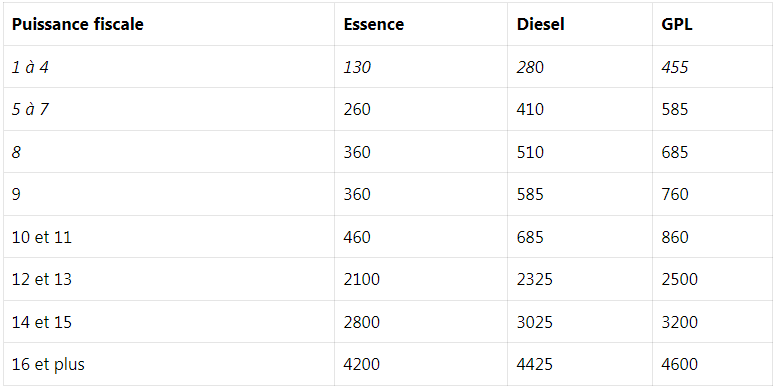Click the GPL column header
Screen dimensions: 782x392
[676, 24]
